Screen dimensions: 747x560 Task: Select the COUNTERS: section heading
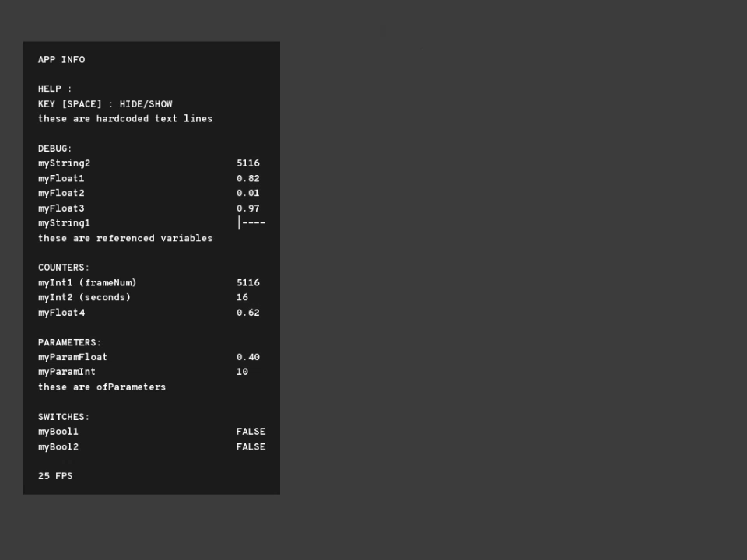tap(64, 268)
